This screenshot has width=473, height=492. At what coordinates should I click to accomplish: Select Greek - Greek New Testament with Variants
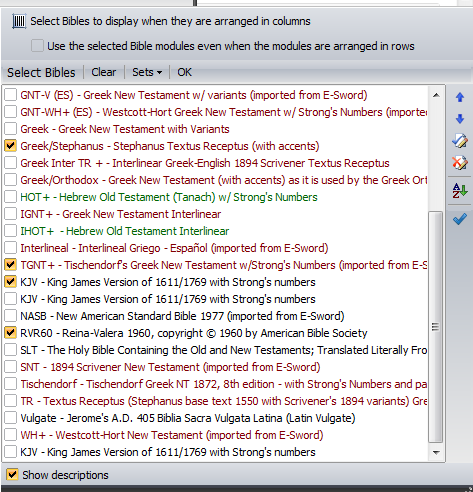pos(216,129)
